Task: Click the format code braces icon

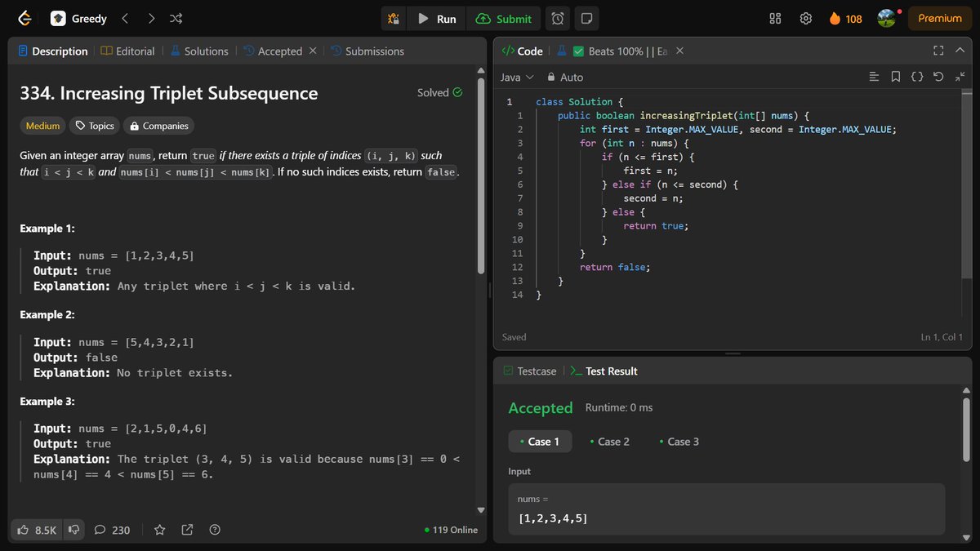Action: click(x=916, y=76)
